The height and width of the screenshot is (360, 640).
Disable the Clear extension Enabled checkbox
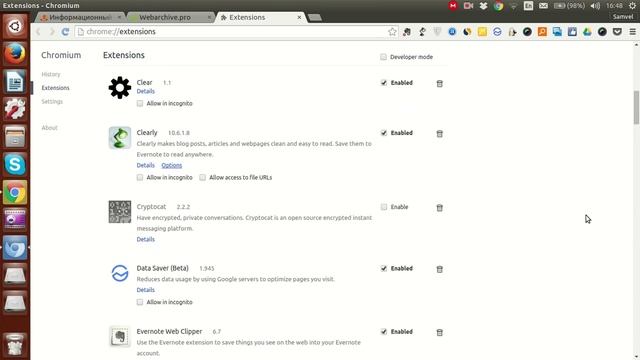click(x=384, y=82)
